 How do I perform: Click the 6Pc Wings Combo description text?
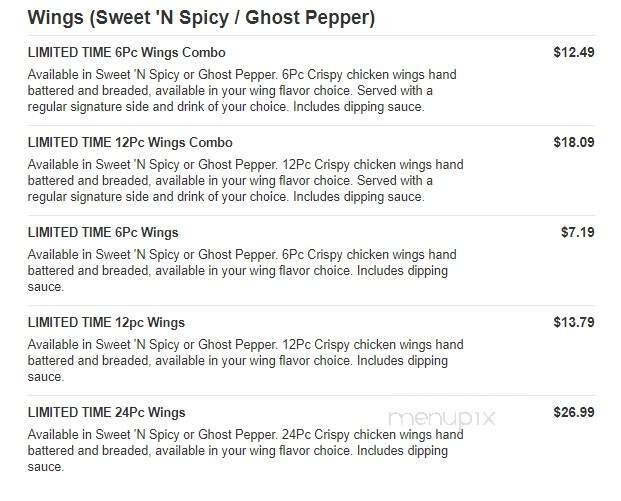(x=245, y=91)
